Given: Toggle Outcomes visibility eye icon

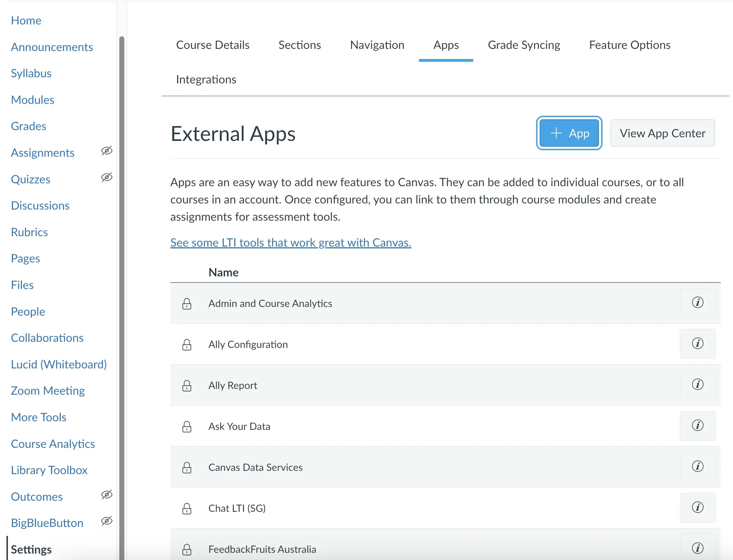Looking at the screenshot, I should pyautogui.click(x=106, y=495).
